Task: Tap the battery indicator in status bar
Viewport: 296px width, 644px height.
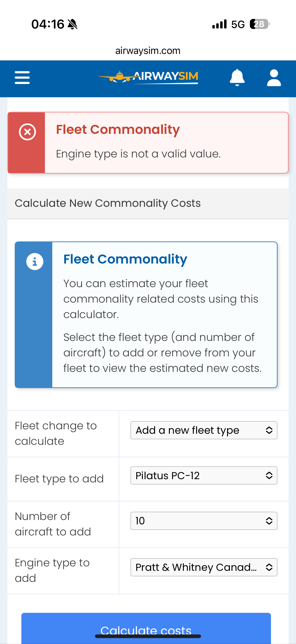Action: (259, 24)
